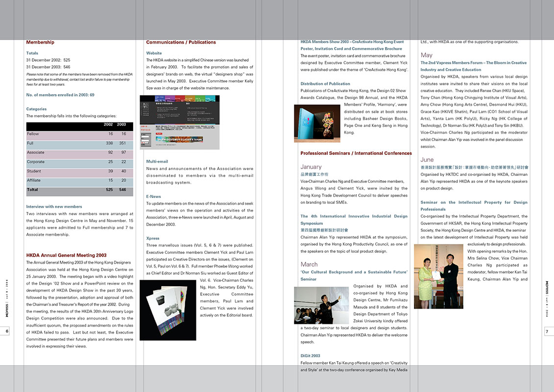The height and width of the screenshot is (392, 554).
Task: Open the Xpress magazine covers image
Action: coord(168,310)
